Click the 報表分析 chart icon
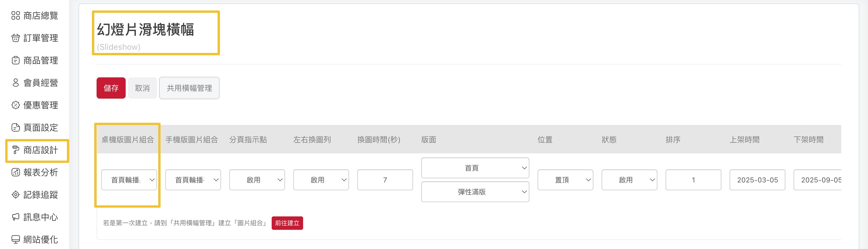The image size is (868, 249). [x=15, y=172]
